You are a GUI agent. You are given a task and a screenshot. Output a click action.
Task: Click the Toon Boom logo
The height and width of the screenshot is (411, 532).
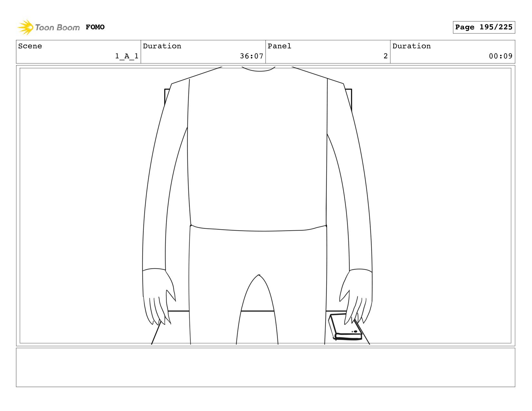48,27
